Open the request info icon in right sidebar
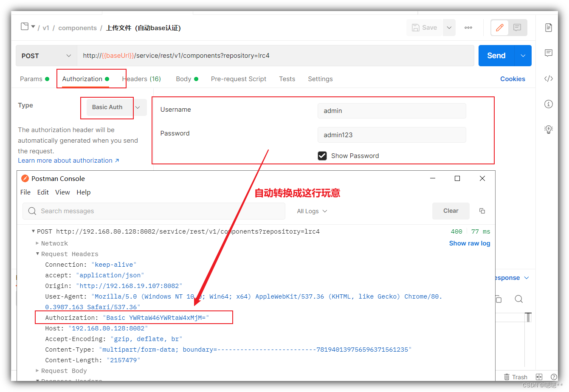This screenshot has height=392, width=569. coord(549,104)
